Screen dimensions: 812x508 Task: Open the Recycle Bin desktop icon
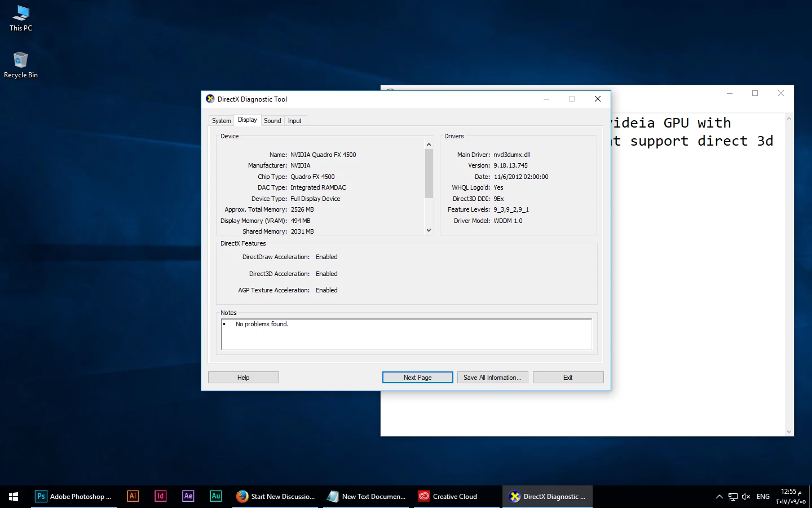pos(21,65)
